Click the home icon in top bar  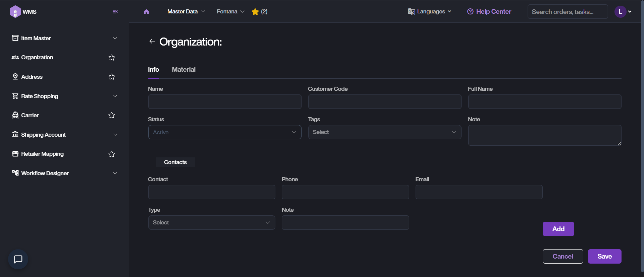tap(146, 12)
